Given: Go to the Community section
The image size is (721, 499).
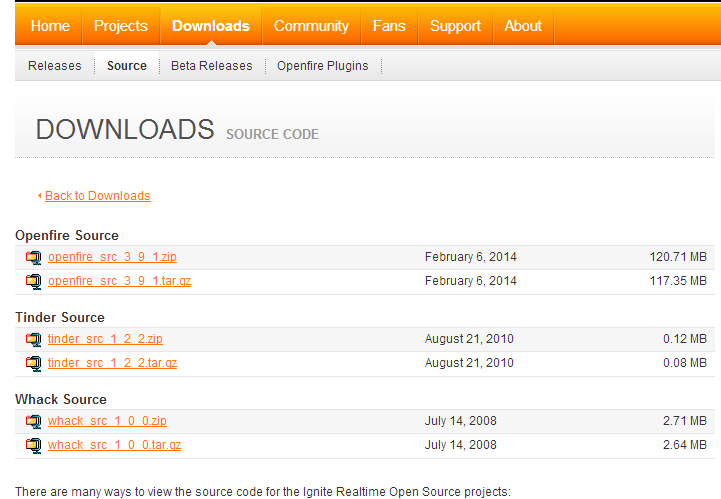Looking at the screenshot, I should [311, 26].
